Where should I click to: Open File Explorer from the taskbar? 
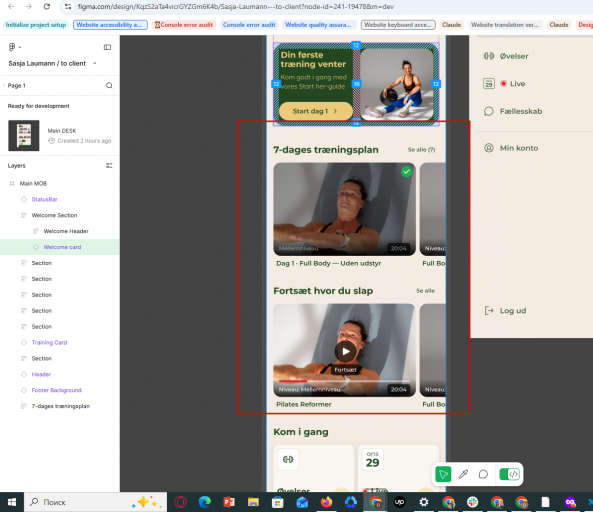[253, 502]
